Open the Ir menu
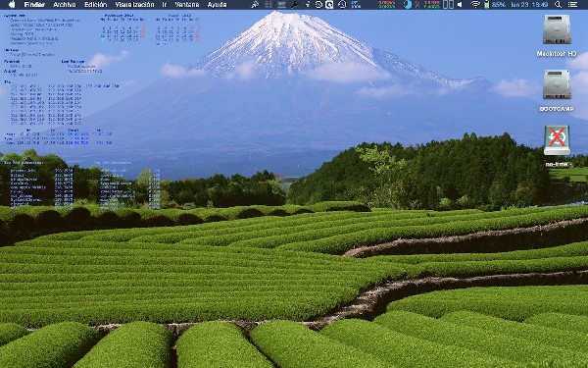This screenshot has height=368, width=588. click(x=165, y=5)
